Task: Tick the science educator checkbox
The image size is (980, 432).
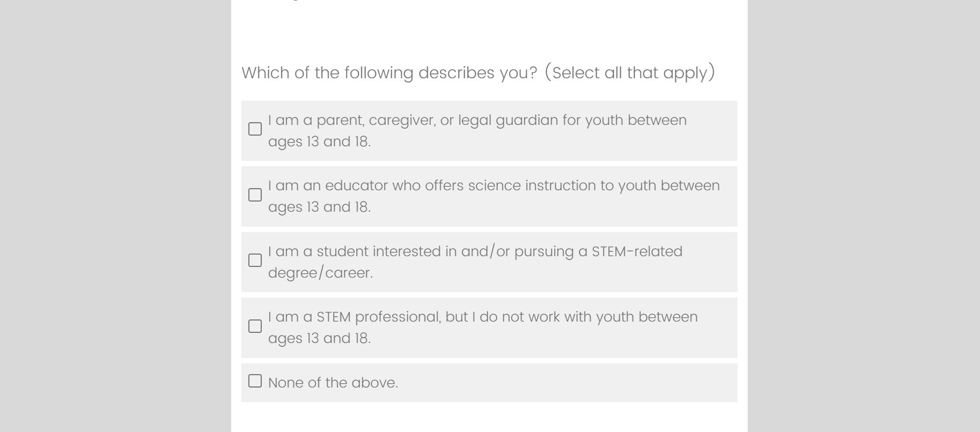Action: click(x=255, y=195)
